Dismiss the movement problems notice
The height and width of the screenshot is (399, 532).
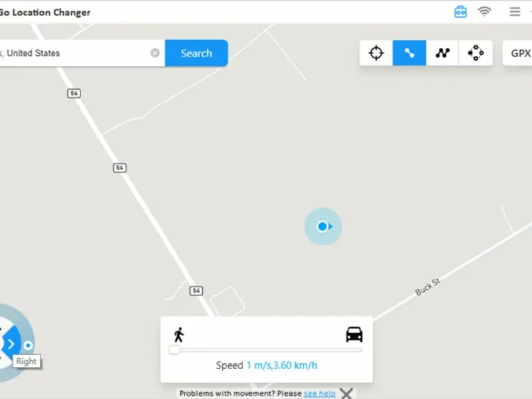click(346, 393)
